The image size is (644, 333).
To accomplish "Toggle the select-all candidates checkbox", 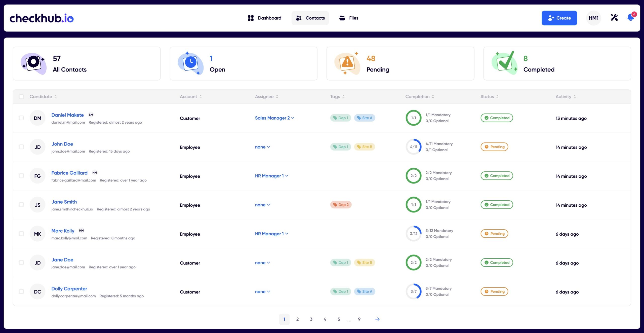I will click(21, 96).
